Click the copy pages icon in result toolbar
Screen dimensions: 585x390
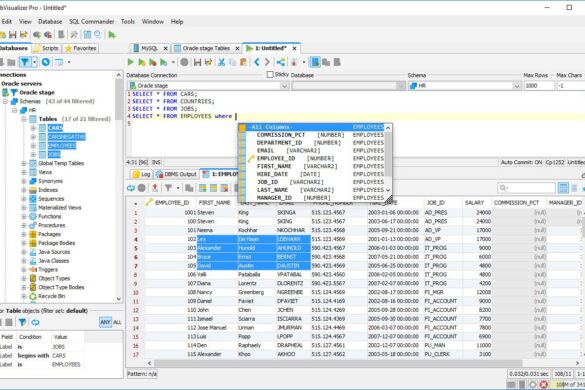(189, 188)
